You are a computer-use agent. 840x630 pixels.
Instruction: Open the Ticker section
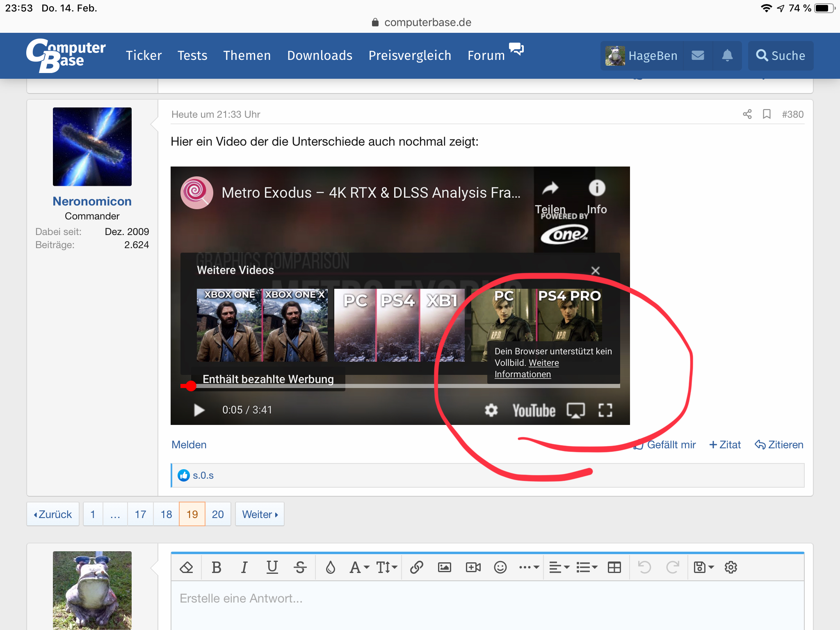(x=144, y=55)
